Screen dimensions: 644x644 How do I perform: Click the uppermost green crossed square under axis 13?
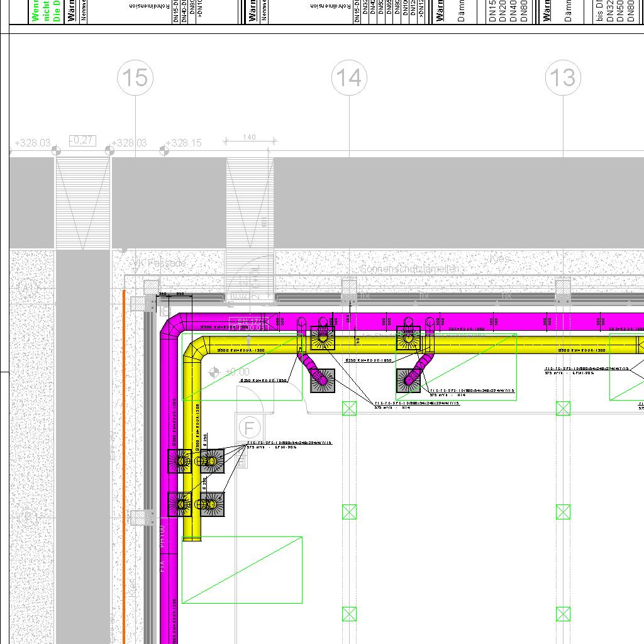pos(563,408)
